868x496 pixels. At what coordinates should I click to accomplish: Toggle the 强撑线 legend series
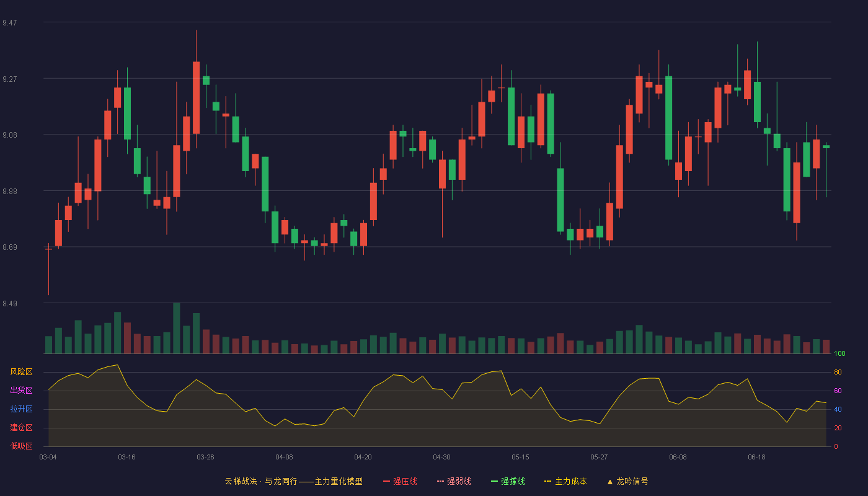coord(508,481)
